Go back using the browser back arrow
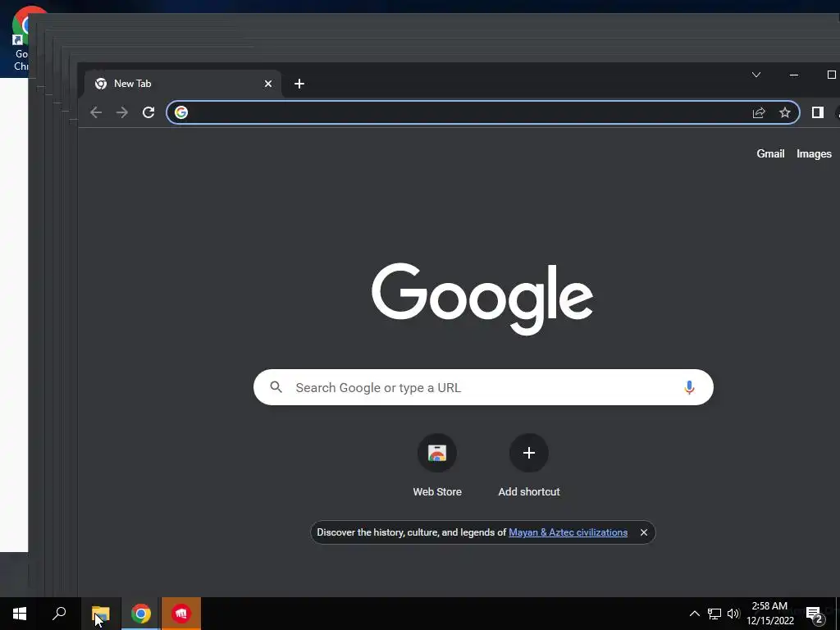This screenshot has height=630, width=840. tap(96, 112)
